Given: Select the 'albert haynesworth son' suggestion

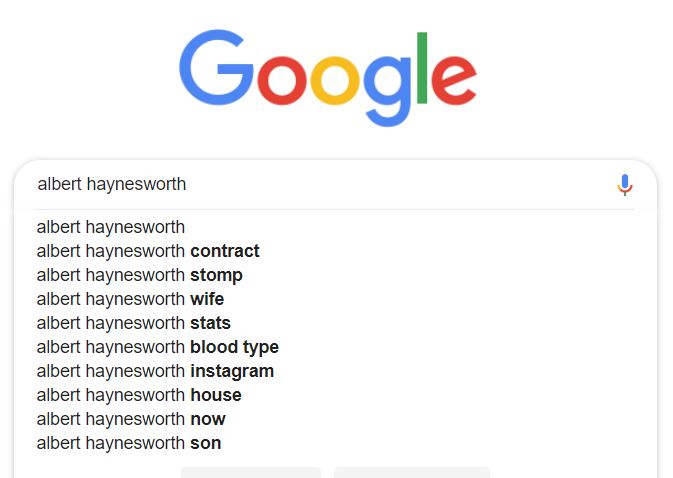Looking at the screenshot, I should [x=129, y=443].
